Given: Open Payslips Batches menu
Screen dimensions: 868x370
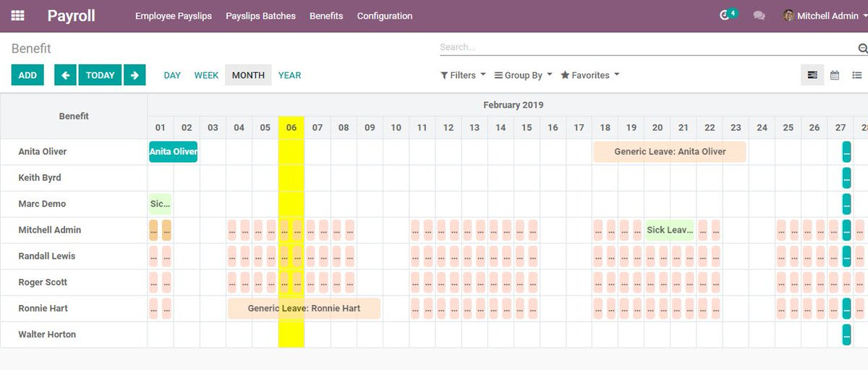Looking at the screenshot, I should tap(260, 16).
